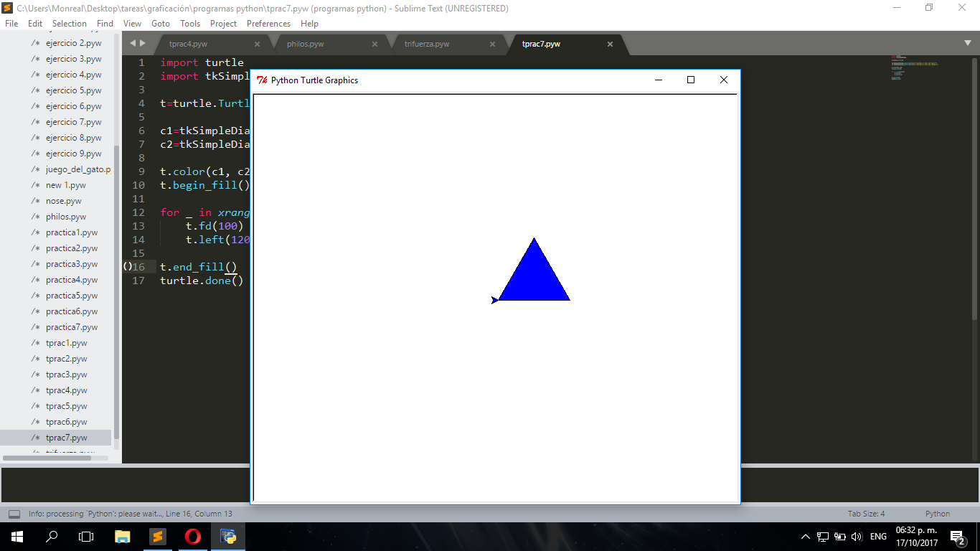This screenshot has height=551, width=980.
Task: Click Python taskbar icon
Action: coord(228,536)
